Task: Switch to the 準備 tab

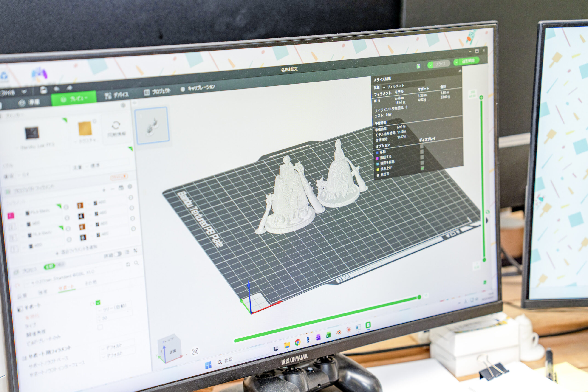Action: point(29,102)
